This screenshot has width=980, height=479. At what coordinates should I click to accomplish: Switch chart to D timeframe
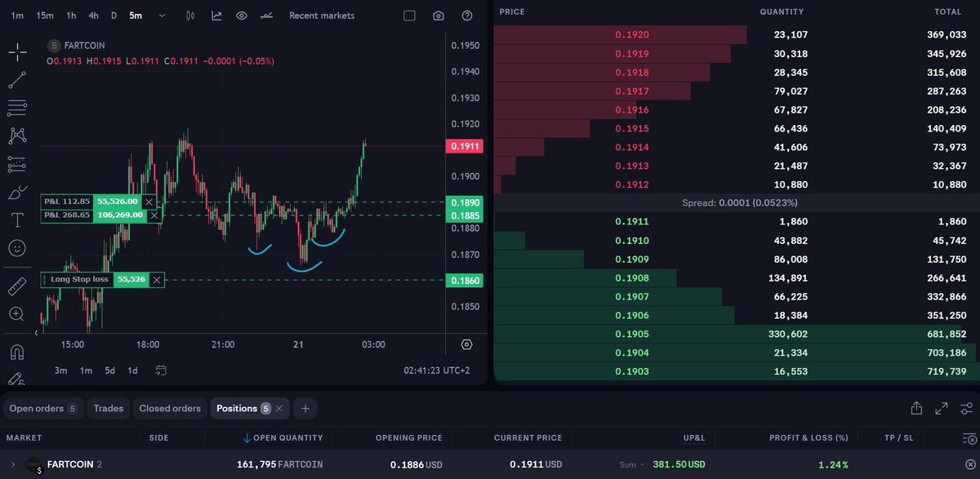click(x=114, y=16)
